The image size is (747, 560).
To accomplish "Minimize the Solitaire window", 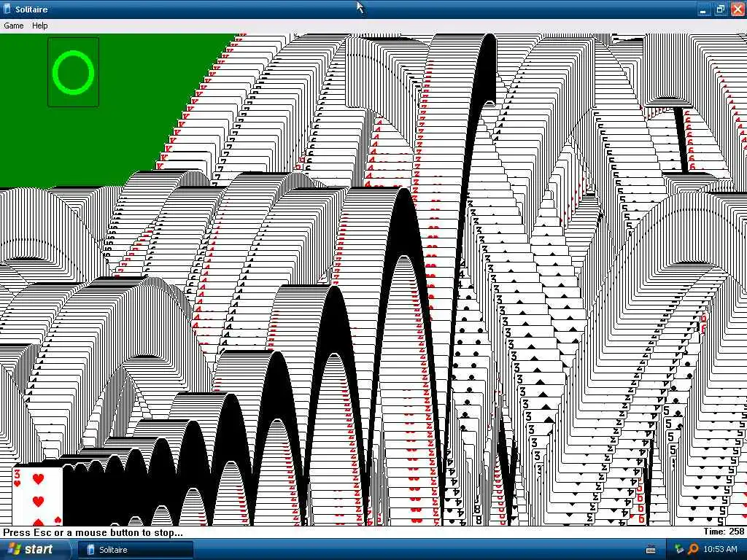I will coord(703,9).
